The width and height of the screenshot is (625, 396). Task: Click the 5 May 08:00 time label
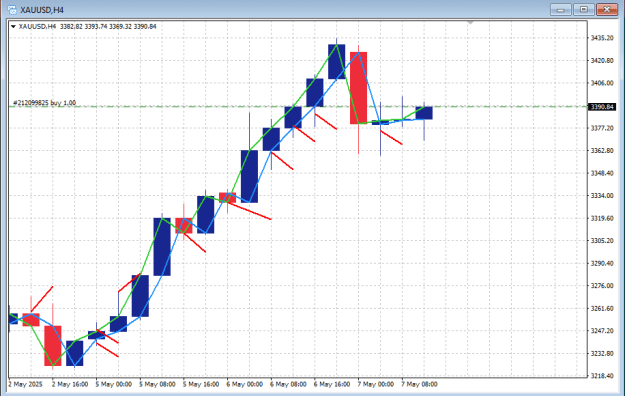pos(157,384)
